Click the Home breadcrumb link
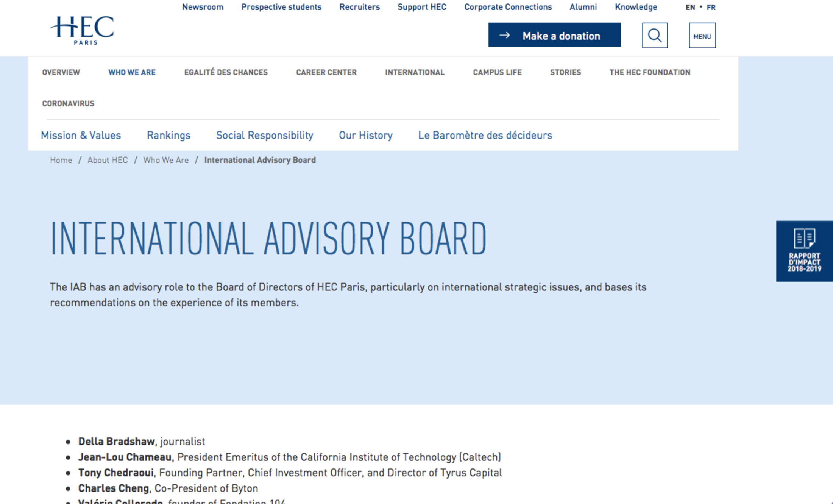Screen dimensions: 833x504 coord(61,160)
